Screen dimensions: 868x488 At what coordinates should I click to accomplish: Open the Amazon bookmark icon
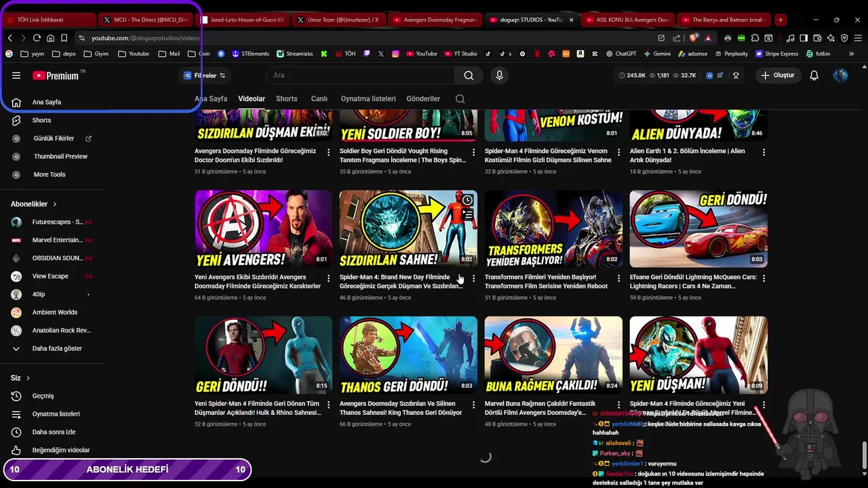click(580, 54)
